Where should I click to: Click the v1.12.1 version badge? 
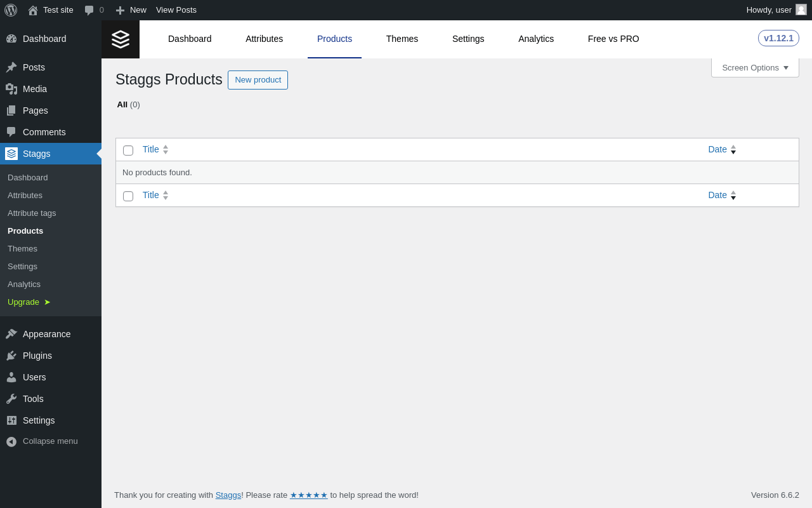click(778, 38)
